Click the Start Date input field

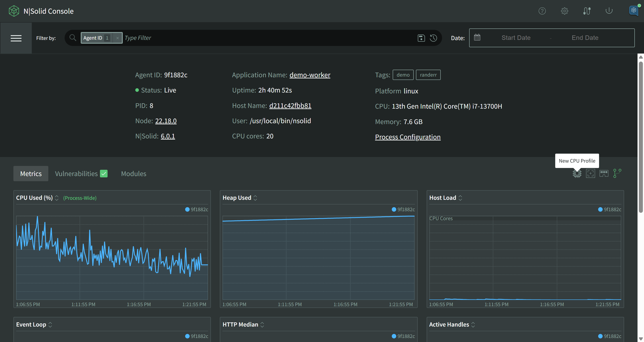(516, 38)
